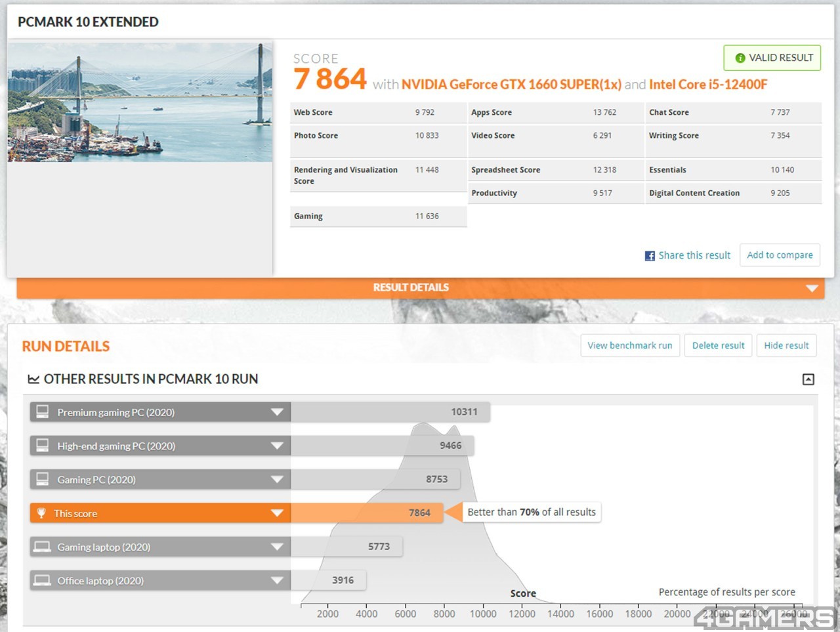
Task: Click the Better than 70% of all results tooltip
Action: click(x=532, y=512)
